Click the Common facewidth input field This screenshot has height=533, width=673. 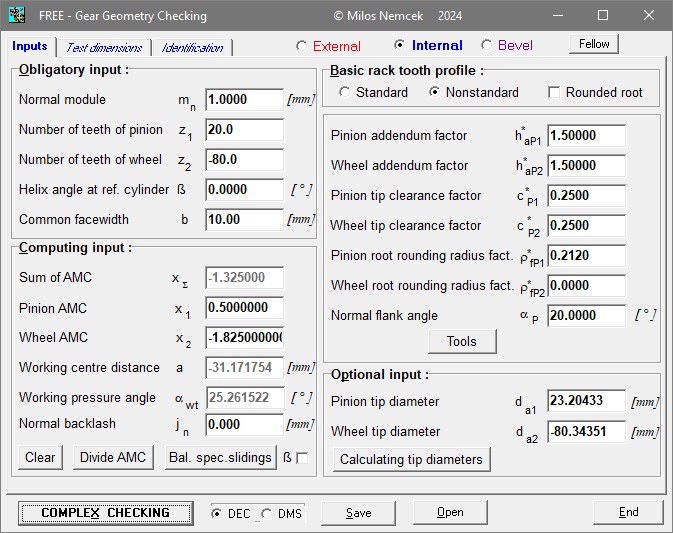click(244, 220)
